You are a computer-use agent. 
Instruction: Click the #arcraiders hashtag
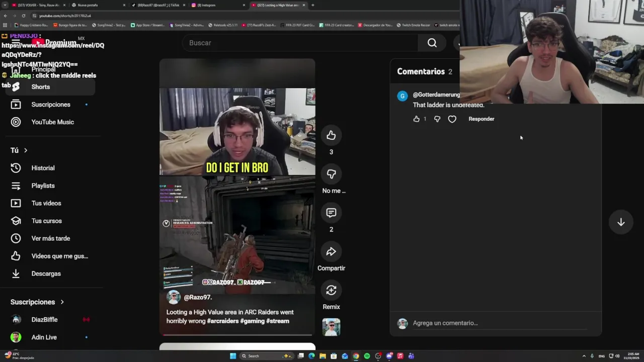(x=223, y=321)
